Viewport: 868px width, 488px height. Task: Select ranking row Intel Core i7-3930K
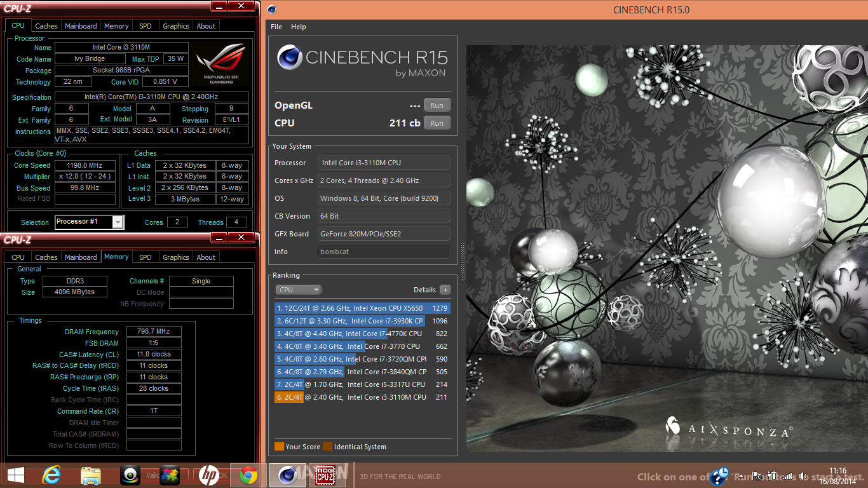(362, 321)
